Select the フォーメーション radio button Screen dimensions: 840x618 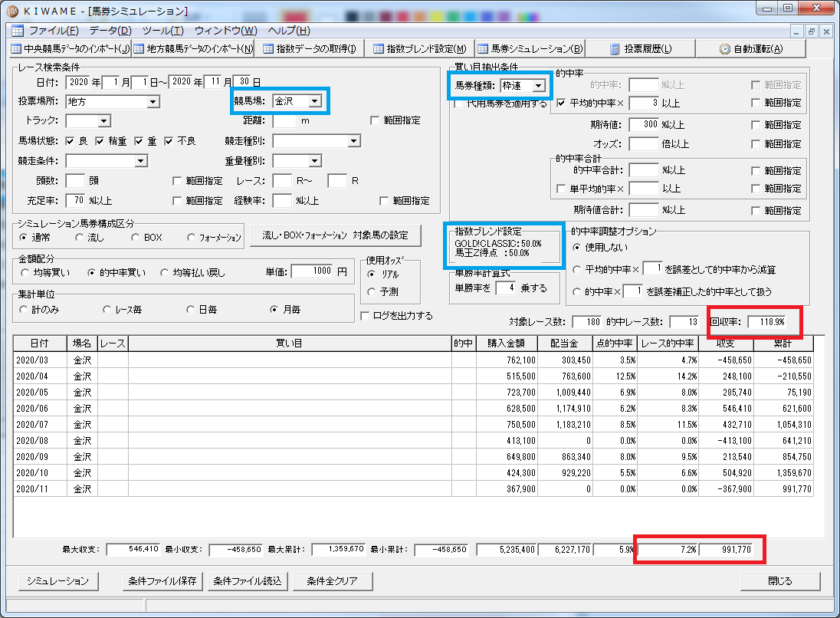pos(192,238)
